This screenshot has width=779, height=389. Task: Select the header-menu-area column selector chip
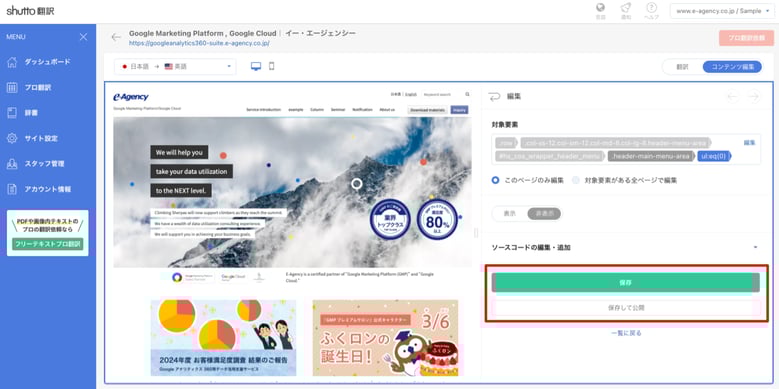point(615,143)
